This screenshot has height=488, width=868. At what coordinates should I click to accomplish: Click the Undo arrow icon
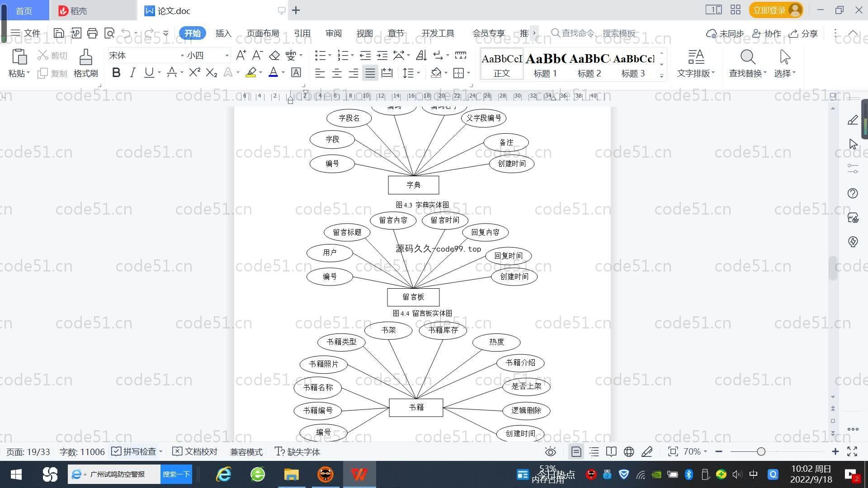coord(126,33)
